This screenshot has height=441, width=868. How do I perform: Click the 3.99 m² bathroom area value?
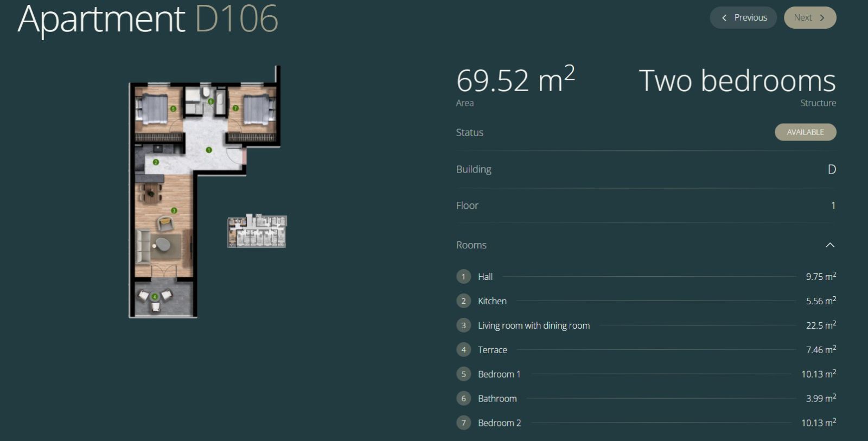pyautogui.click(x=821, y=398)
